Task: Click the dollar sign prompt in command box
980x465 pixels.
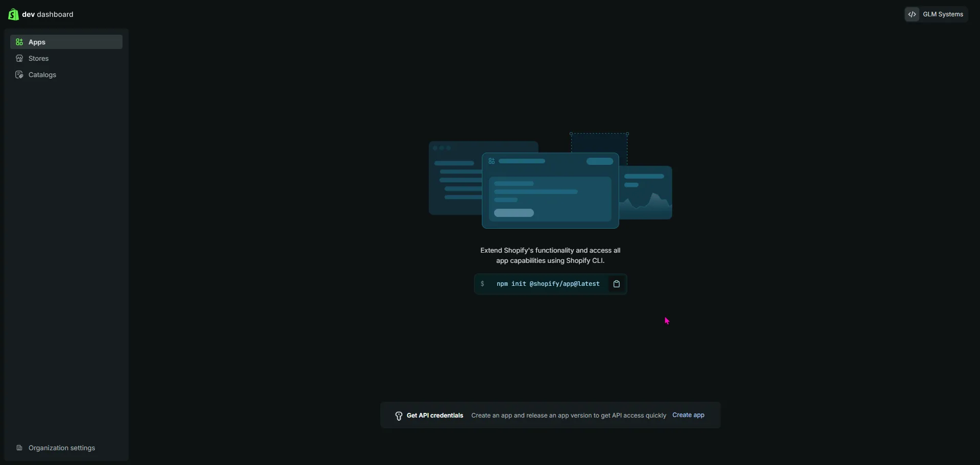Action: pos(482,284)
